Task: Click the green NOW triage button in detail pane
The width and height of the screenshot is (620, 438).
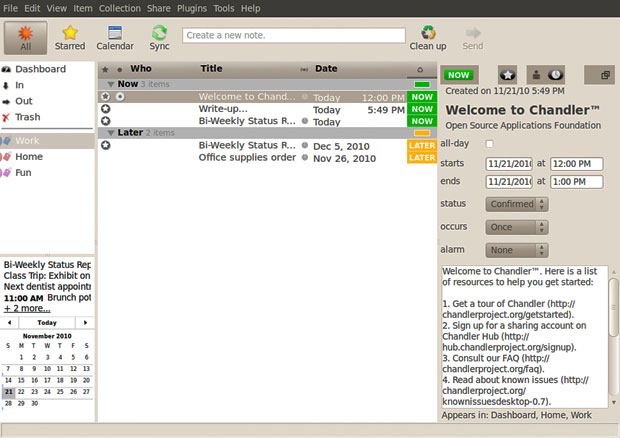Action: point(459,75)
